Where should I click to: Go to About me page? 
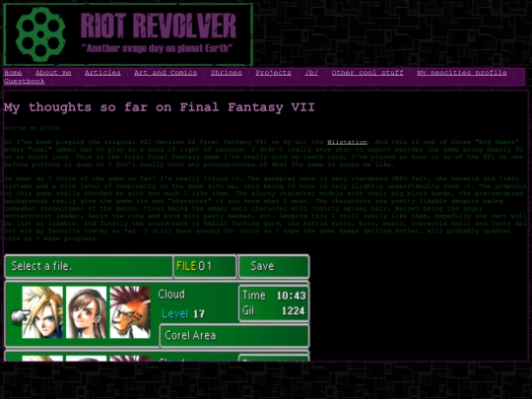coord(53,73)
